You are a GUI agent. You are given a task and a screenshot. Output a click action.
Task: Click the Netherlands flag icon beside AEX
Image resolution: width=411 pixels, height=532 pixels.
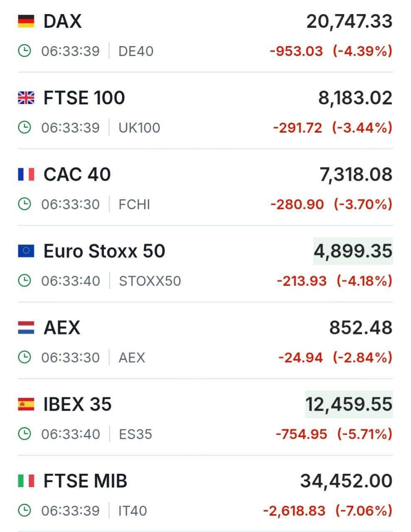pyautogui.click(x=26, y=328)
